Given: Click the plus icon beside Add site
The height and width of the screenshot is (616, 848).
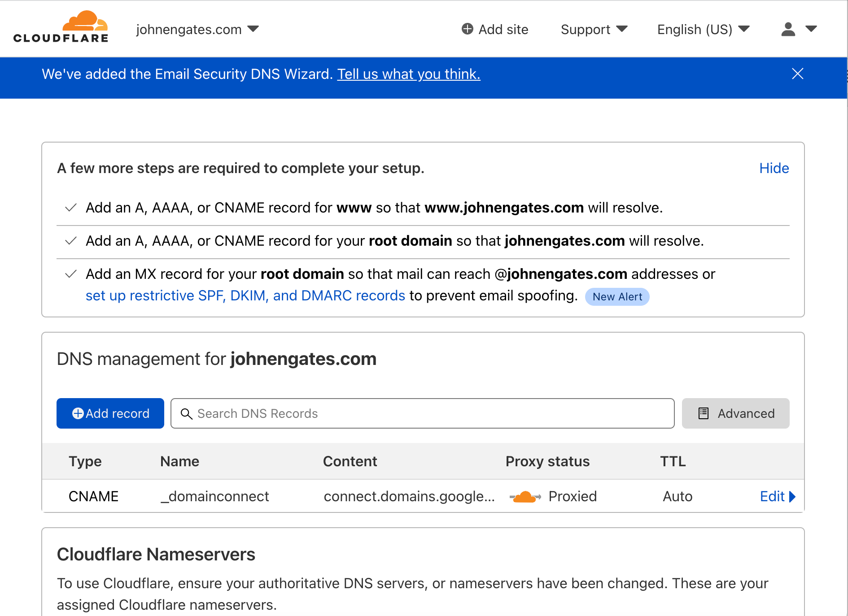Looking at the screenshot, I should 467,29.
